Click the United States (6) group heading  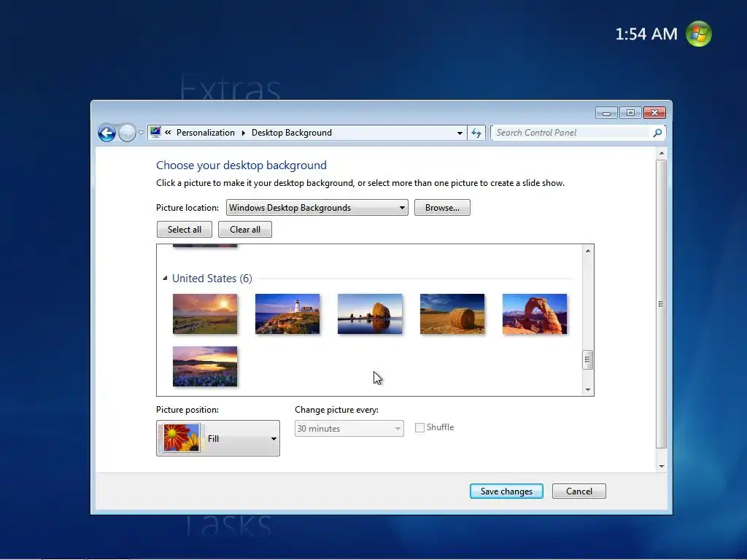212,278
